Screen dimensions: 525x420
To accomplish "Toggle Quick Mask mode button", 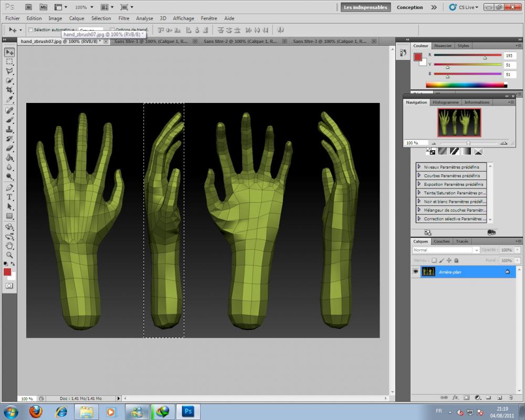I will click(x=9, y=285).
